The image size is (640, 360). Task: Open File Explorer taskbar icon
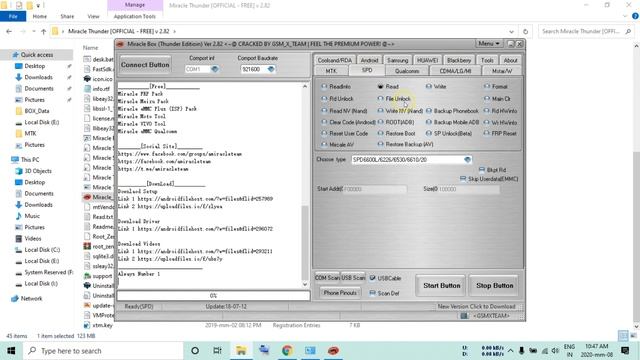241,351
